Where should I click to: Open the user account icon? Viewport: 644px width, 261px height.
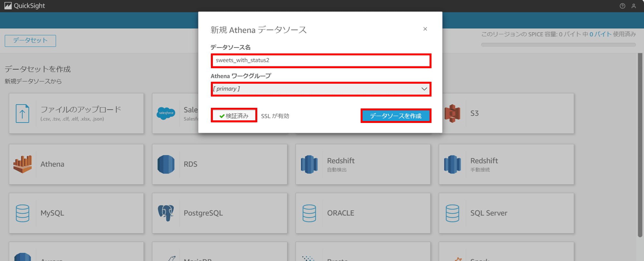click(x=634, y=6)
